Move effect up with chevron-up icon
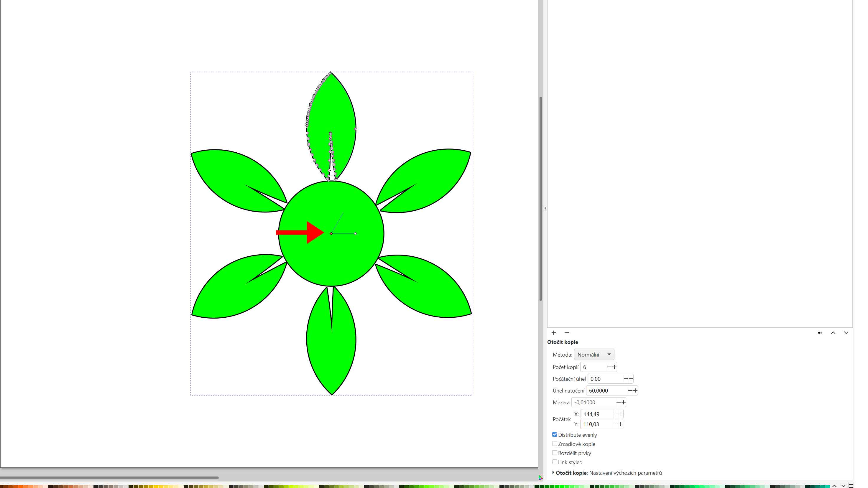The height and width of the screenshot is (488, 868). [833, 333]
